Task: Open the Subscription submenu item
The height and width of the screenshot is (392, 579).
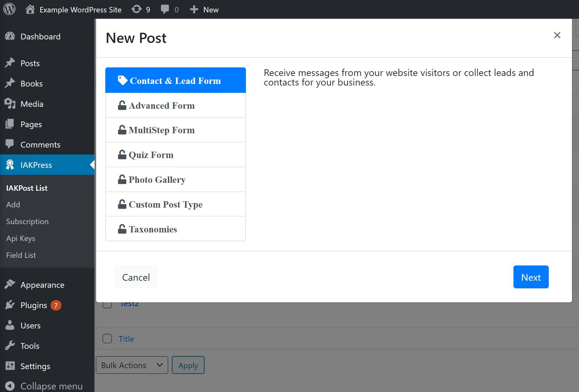Action: click(x=27, y=221)
